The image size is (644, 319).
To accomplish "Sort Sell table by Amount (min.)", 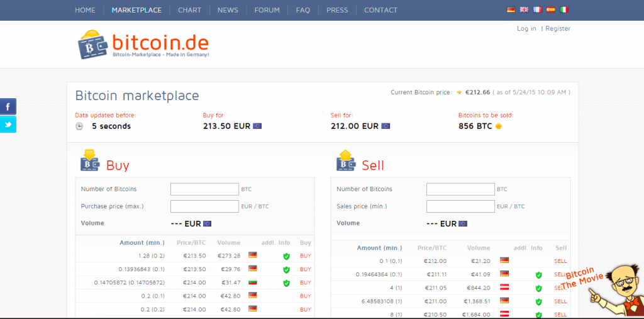I will (379, 248).
